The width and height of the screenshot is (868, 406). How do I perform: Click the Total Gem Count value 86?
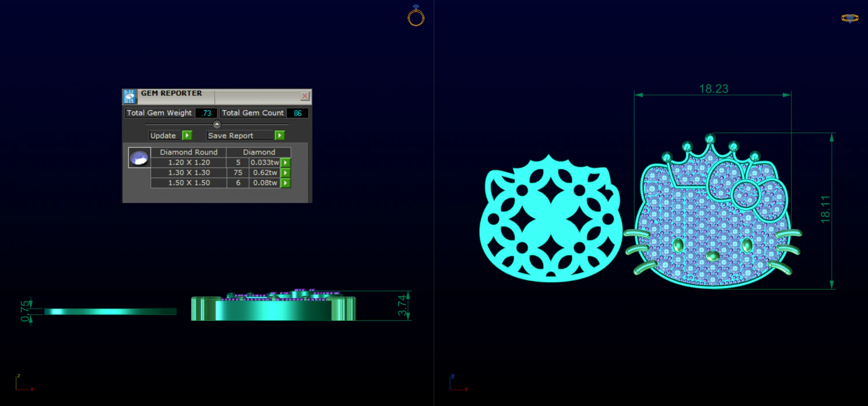(x=297, y=113)
